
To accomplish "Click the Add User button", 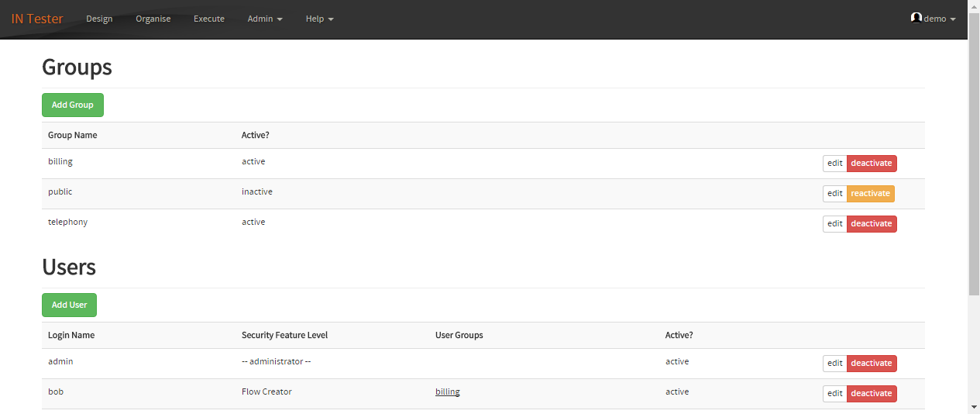I will click(x=69, y=305).
